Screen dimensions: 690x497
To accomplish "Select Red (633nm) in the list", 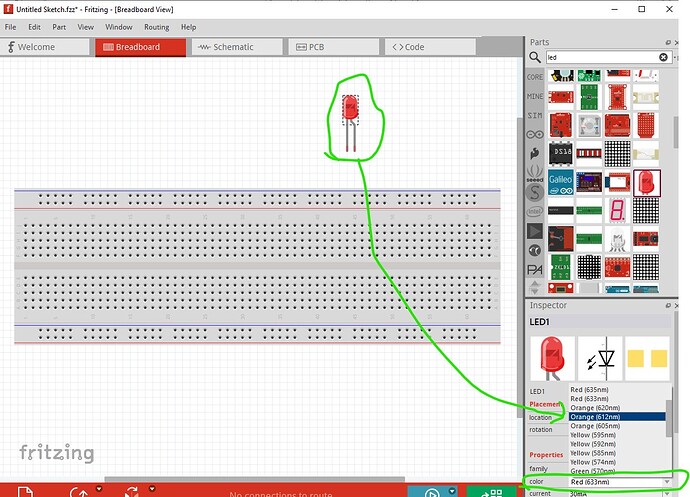I will [617, 398].
